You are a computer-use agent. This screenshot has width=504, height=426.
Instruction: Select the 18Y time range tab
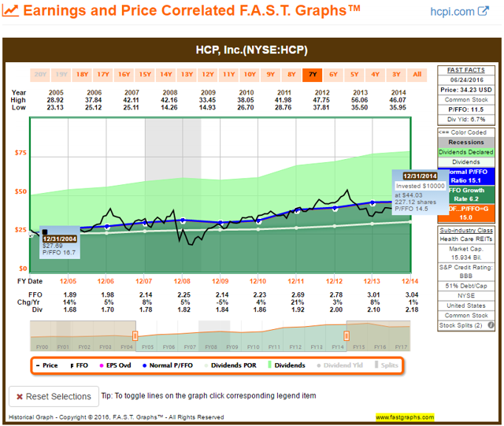click(x=82, y=75)
